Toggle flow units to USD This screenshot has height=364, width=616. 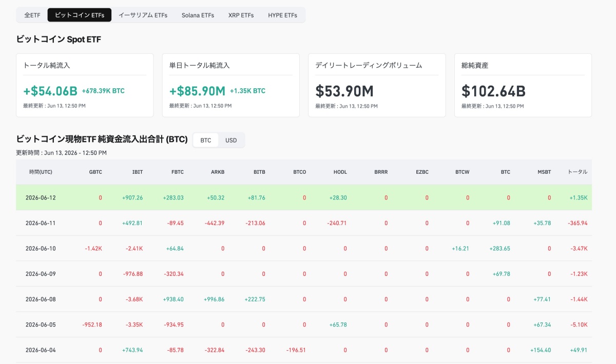click(x=231, y=140)
